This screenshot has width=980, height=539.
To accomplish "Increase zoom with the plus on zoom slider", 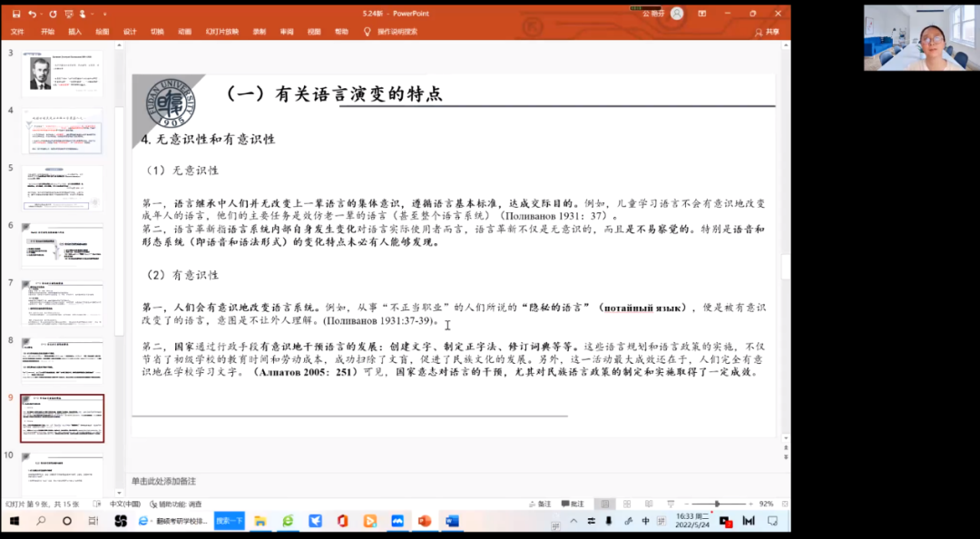I will pos(751,504).
